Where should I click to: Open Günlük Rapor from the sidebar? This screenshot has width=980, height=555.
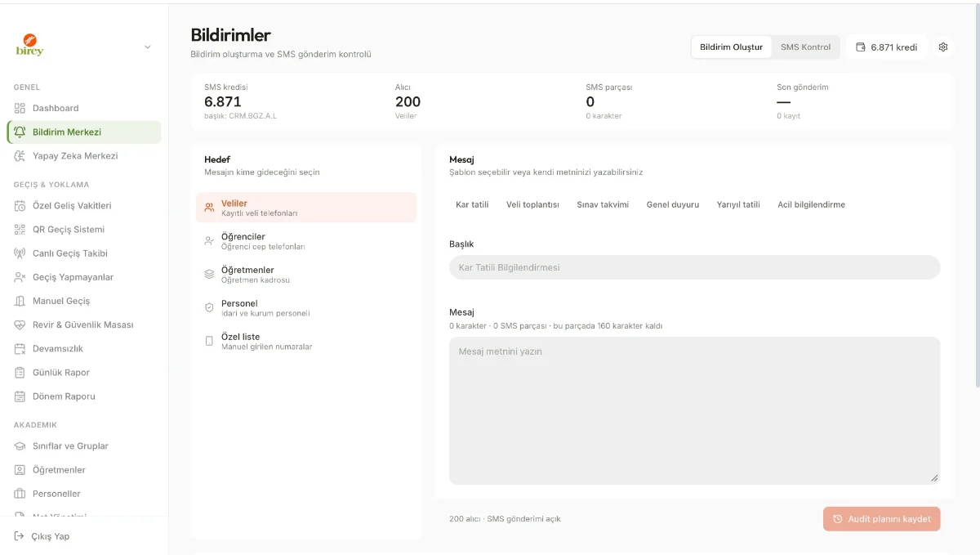[x=84, y=372]
